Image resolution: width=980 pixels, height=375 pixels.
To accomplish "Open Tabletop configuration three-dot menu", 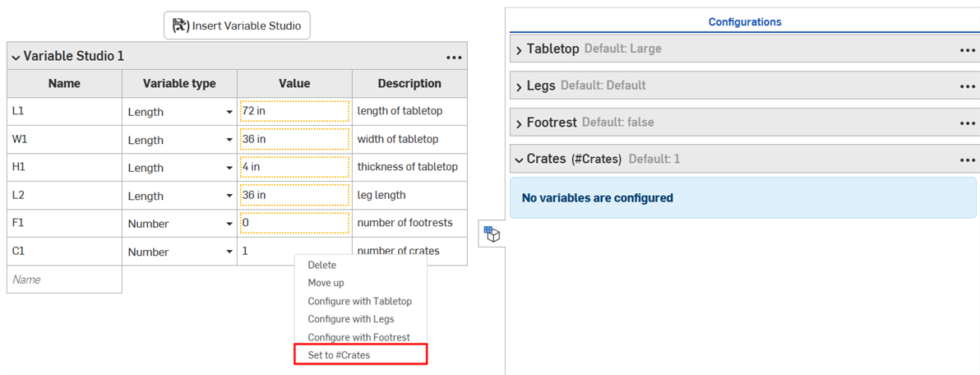I will tap(967, 50).
